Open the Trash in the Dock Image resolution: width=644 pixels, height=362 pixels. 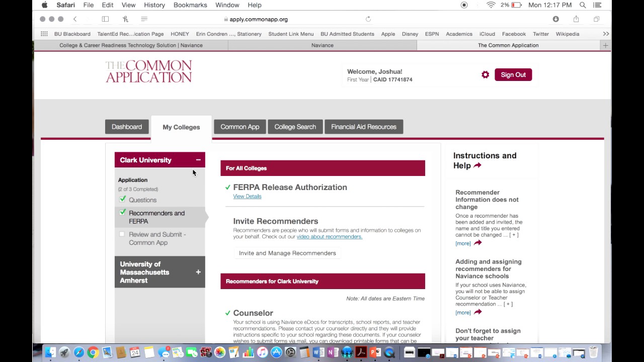point(593,352)
